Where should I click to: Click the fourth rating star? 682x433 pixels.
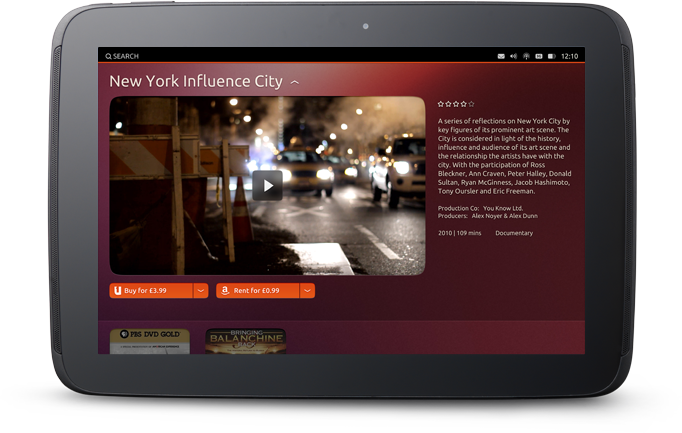(x=464, y=104)
